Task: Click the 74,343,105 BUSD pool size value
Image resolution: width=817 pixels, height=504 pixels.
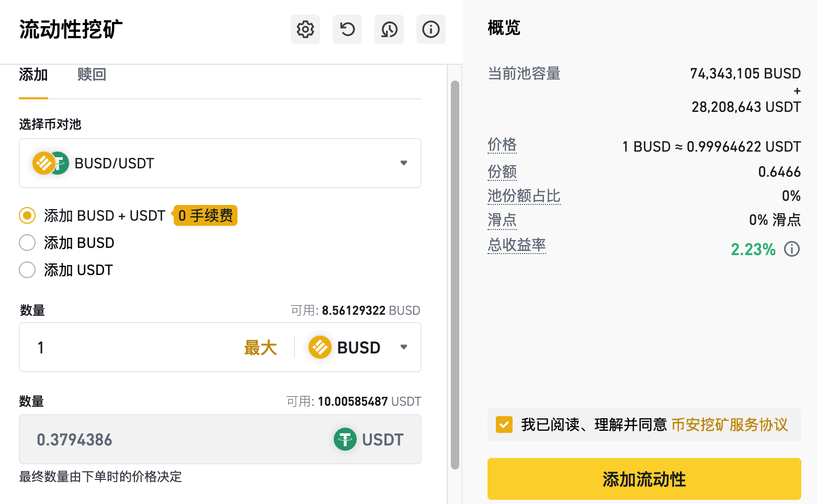Action: point(745,74)
